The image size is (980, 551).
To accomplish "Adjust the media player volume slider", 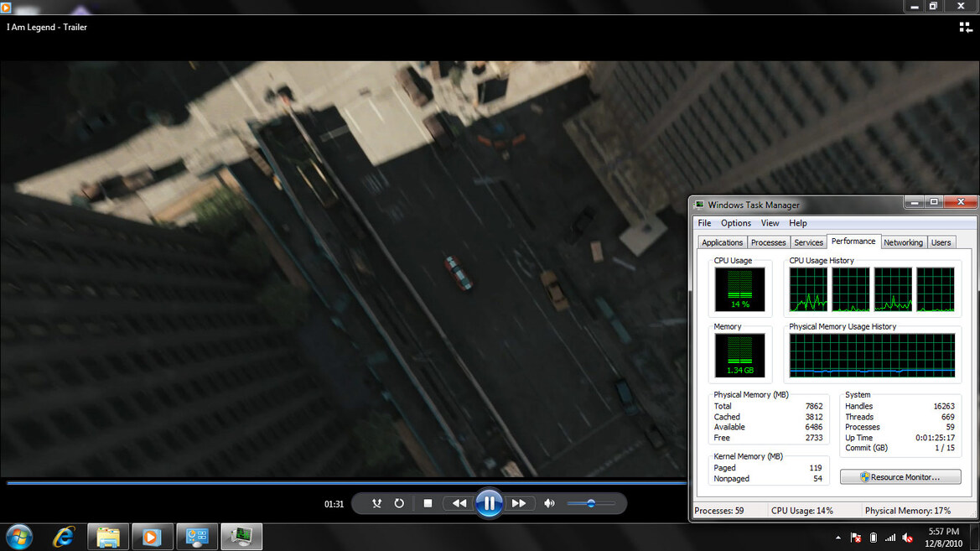I will (x=591, y=503).
